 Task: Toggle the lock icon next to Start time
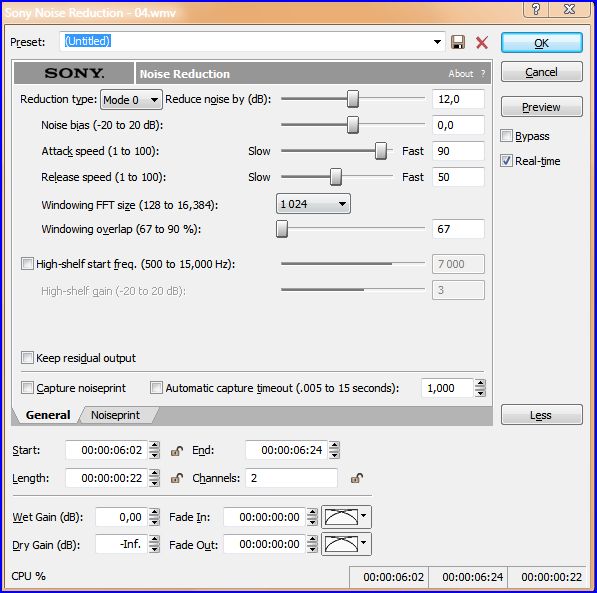point(177,451)
